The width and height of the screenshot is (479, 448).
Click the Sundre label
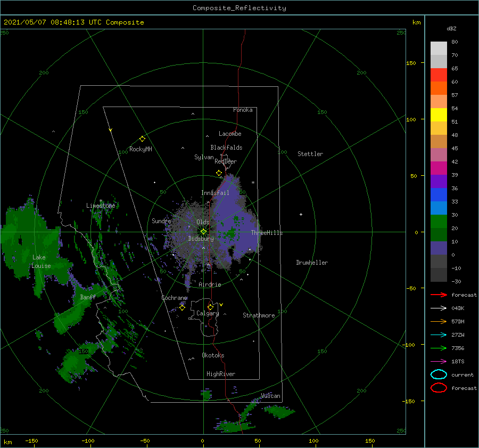coord(161,221)
